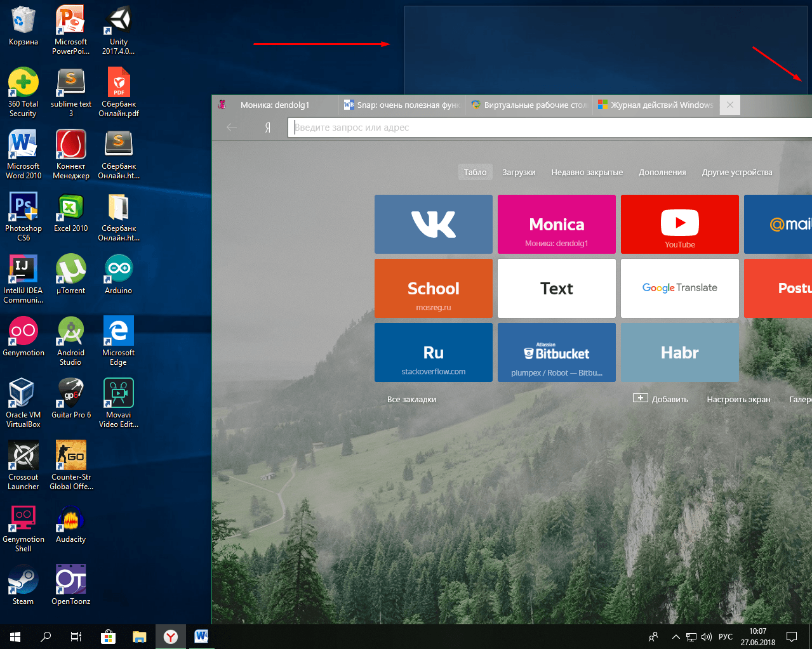The image size is (812, 649).
Task: Select the Guitar Pro 6 shortcut
Action: pyautogui.click(x=71, y=399)
